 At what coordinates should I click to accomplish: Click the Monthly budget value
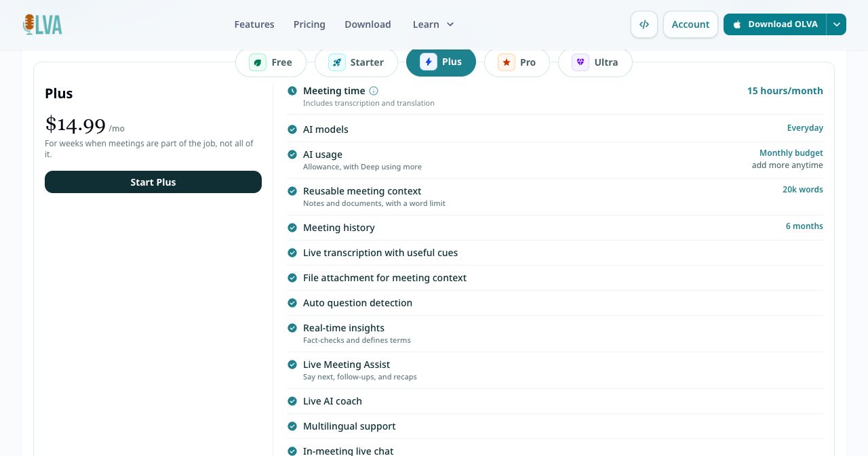791,153
